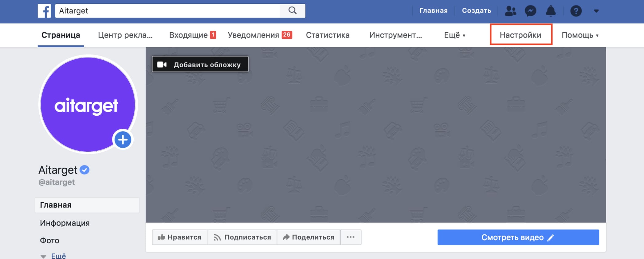This screenshot has width=644, height=259.
Task: Click the Добавить обложку button
Action: point(200,64)
